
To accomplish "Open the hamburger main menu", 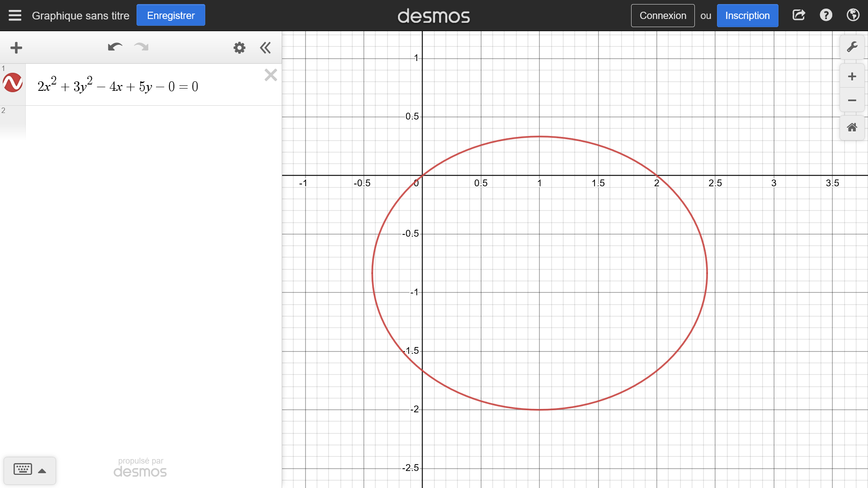I will tap(15, 15).
